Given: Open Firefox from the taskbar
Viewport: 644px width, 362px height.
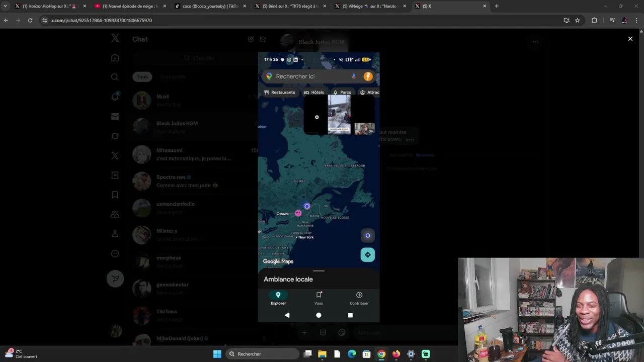Looking at the screenshot, I should pos(396,354).
